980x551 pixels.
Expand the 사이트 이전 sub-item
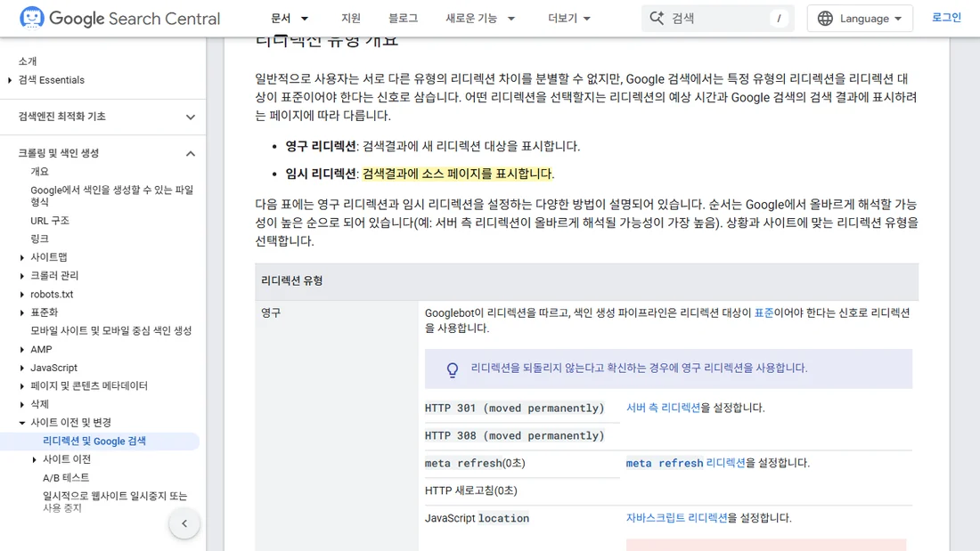[34, 460]
